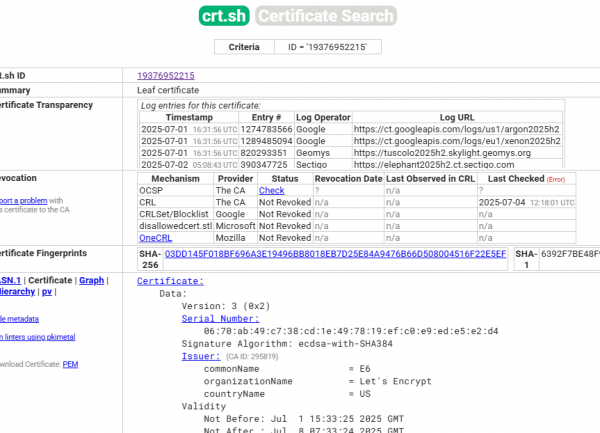The image size is (600, 433).
Task: Click entry number 390347725
Action: [266, 164]
